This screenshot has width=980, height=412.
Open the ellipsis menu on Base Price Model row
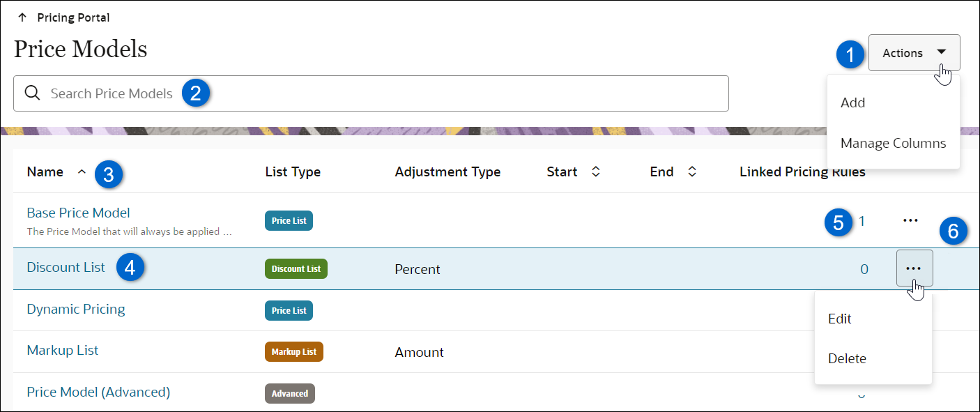pos(910,220)
